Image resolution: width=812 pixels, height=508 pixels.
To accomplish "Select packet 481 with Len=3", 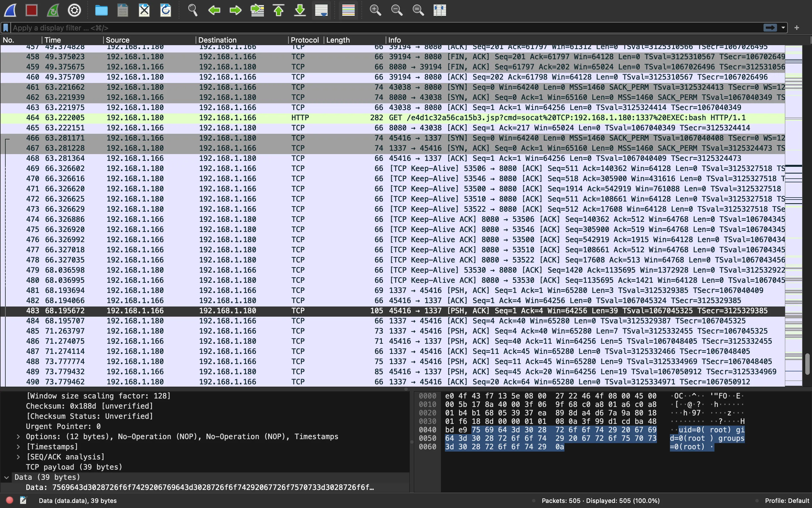I will pos(392,290).
